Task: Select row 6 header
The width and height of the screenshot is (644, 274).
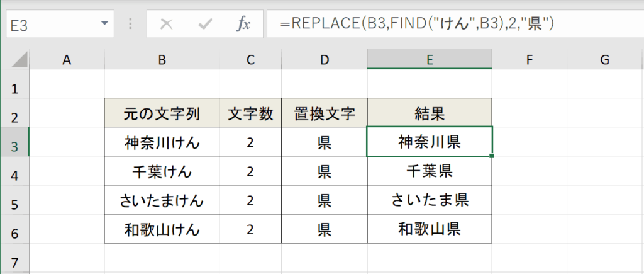Action: [15, 229]
